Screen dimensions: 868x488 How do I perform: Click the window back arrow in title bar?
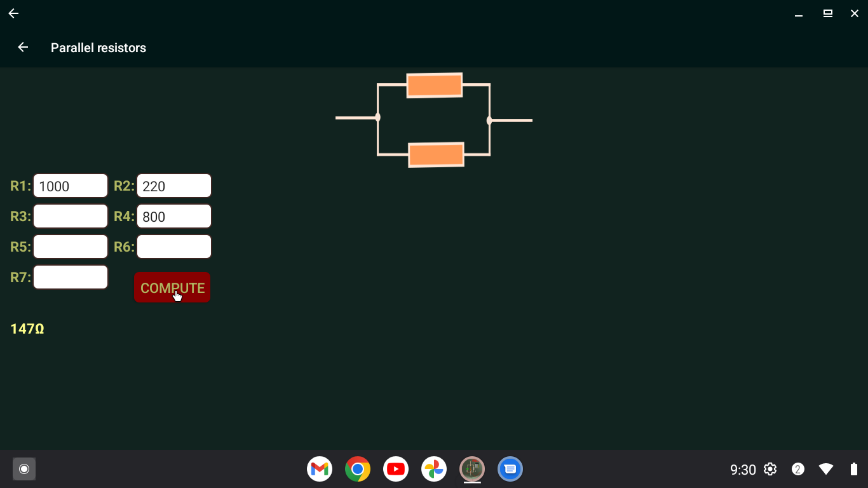click(14, 14)
